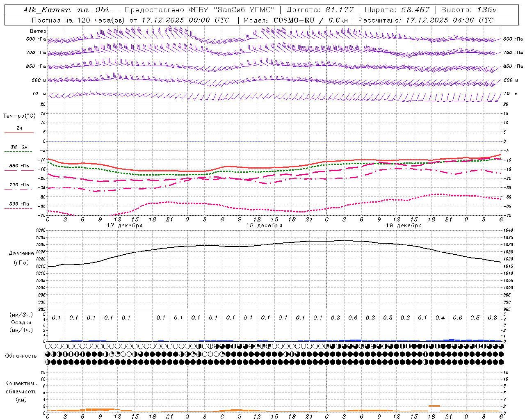Click the Прогноз на 120 часа(ов) text

click(79, 20)
